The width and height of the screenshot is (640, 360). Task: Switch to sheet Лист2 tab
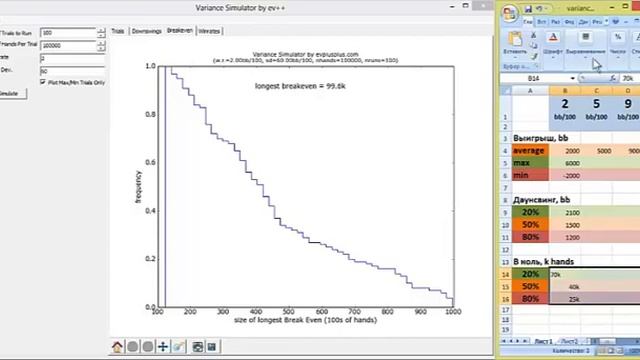[569, 341]
